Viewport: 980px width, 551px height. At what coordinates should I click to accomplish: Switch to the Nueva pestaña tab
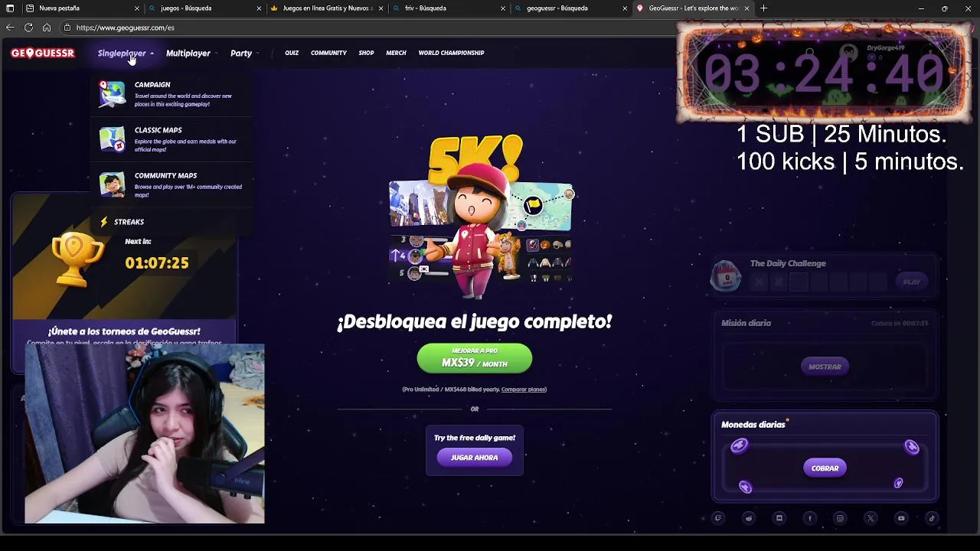[x=82, y=8]
